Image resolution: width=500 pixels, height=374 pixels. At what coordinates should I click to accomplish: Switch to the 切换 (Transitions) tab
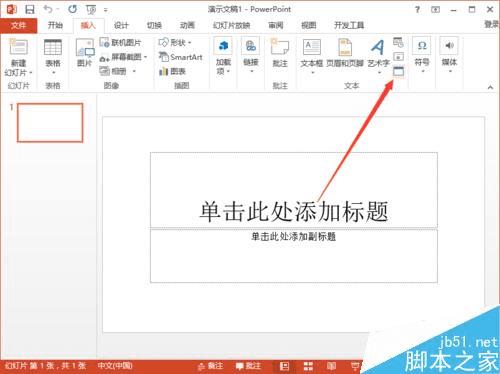pyautogui.click(x=154, y=25)
